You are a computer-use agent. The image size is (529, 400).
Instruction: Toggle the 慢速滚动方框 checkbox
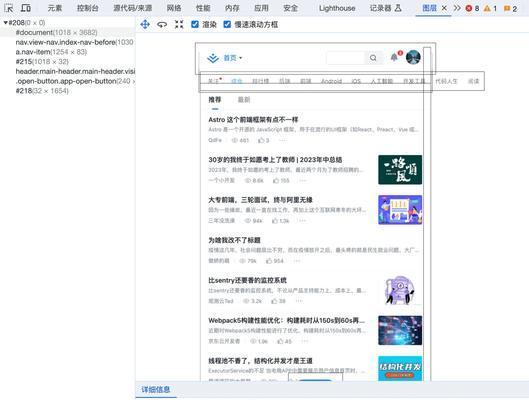[x=227, y=24]
